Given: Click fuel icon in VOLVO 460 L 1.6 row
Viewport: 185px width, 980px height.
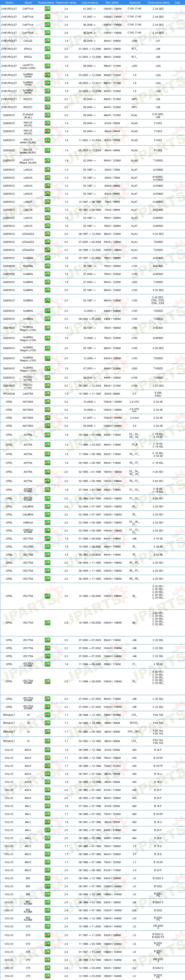Looking at the screenshot, I should click(x=47, y=806).
